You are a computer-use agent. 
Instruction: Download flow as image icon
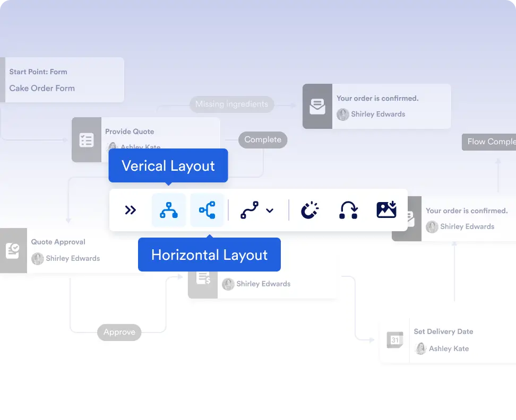[386, 210]
